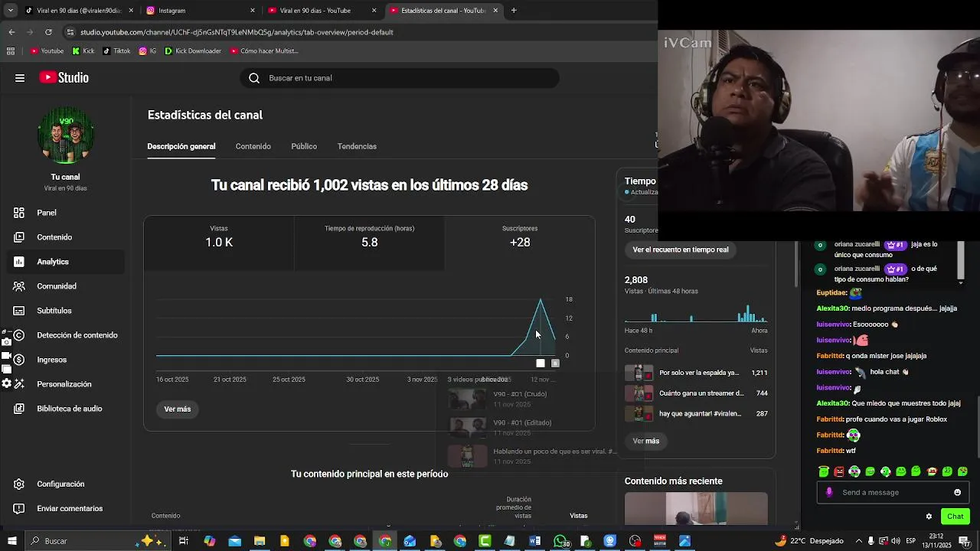Screen dimensions: 980x551
Task: Insert the red angry emote in chat
Action: click(839, 471)
